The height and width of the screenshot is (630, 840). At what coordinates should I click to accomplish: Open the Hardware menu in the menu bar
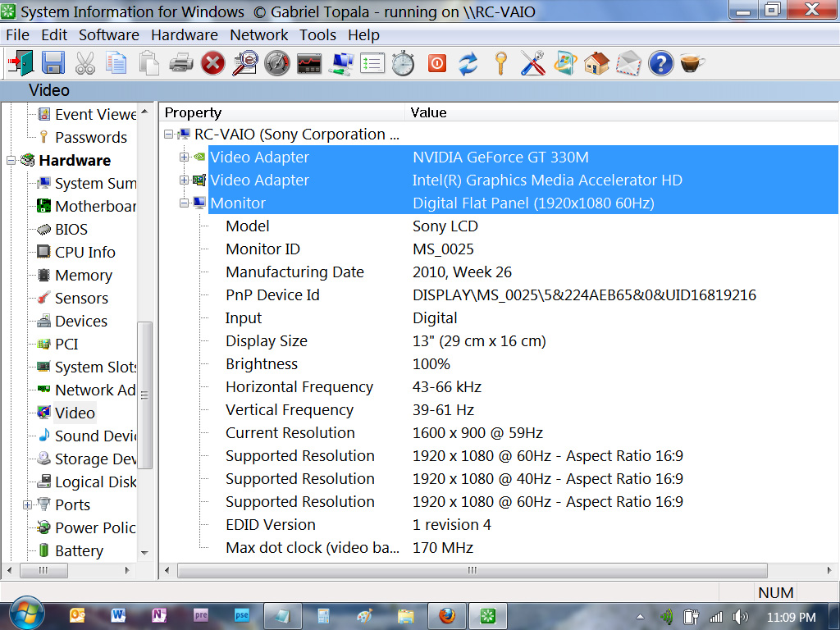coord(185,34)
